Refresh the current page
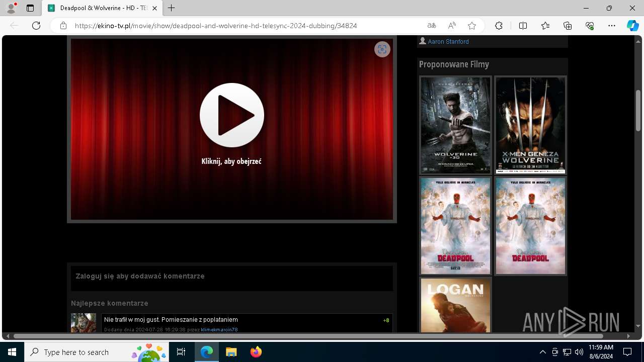Screen dimensions: 644x362 36,26
